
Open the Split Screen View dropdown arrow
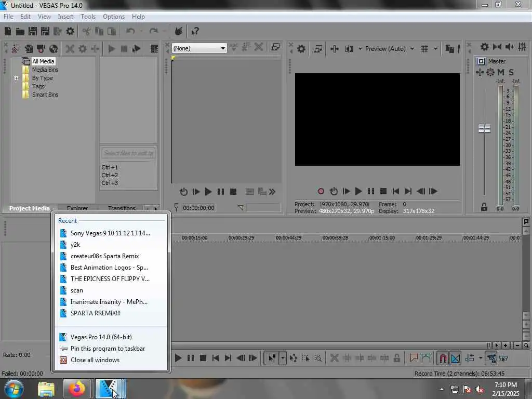click(x=360, y=49)
